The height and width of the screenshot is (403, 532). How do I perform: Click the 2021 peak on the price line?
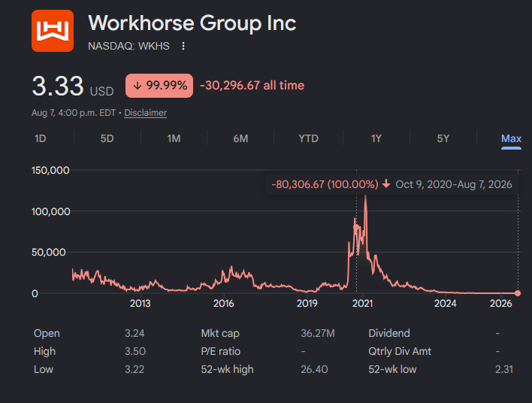pyautogui.click(x=365, y=196)
